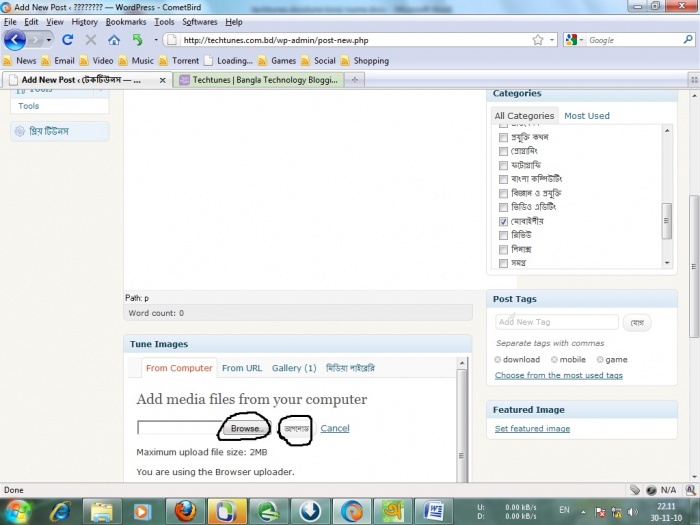The height and width of the screenshot is (525, 700).
Task: Open the মিডিয়া লাইব্রেরি tab
Action: 350,368
